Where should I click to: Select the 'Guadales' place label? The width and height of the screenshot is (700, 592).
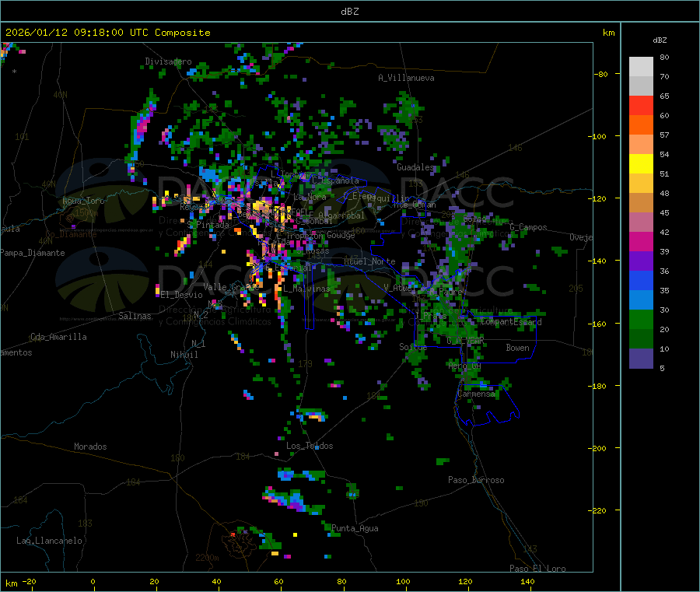pos(415,167)
